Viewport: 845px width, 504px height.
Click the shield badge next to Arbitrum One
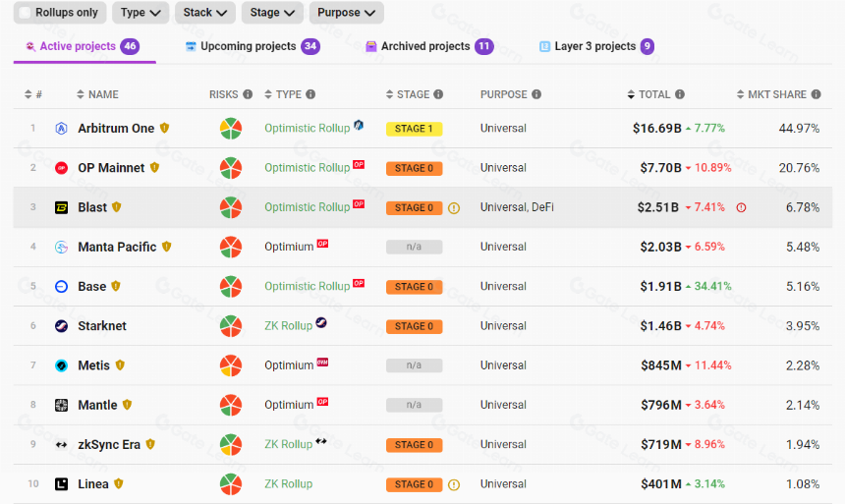164,128
